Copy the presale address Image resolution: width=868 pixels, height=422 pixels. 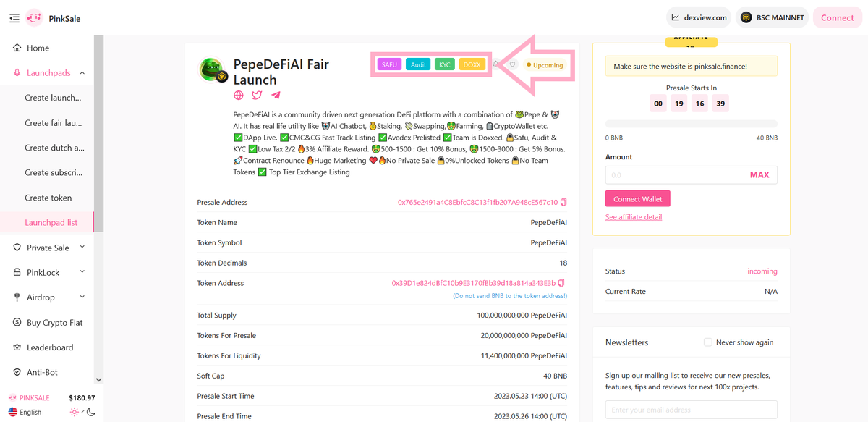[x=563, y=202]
